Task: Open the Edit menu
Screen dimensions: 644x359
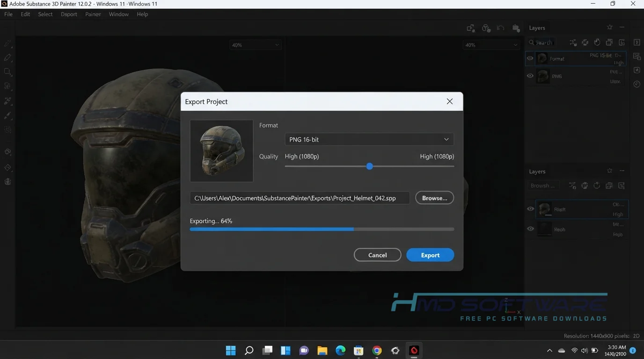Action: click(25, 14)
